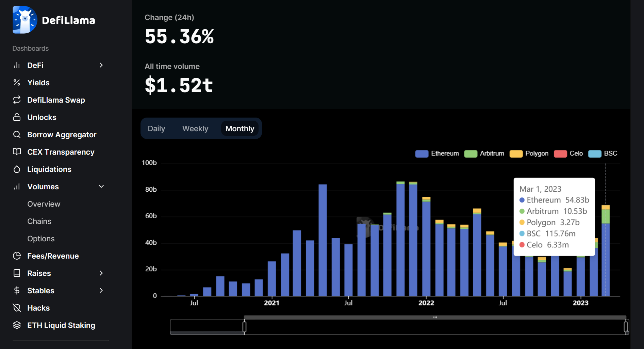Click the Borrow Aggregator magnifier icon
The width and height of the screenshot is (644, 349).
[17, 135]
